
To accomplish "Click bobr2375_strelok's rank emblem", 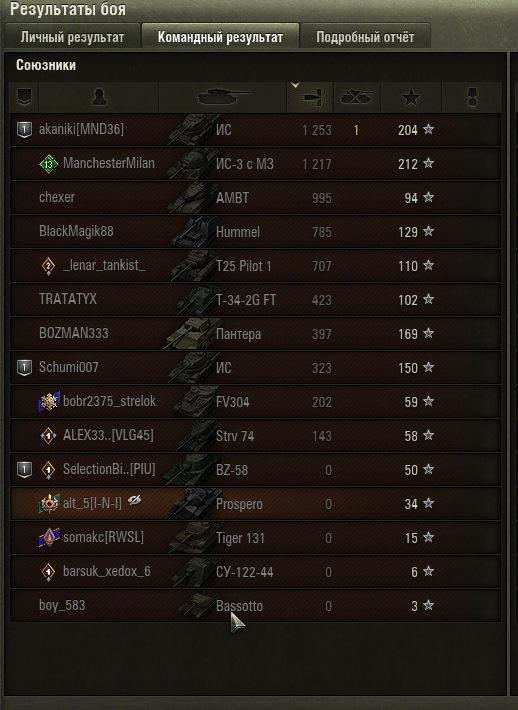I will (x=48, y=401).
